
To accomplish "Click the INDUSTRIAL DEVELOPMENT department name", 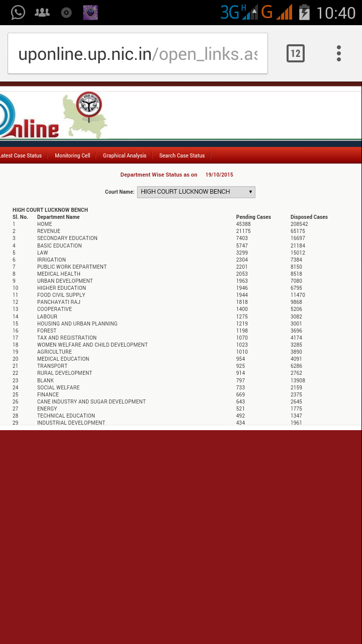I will 71,423.
